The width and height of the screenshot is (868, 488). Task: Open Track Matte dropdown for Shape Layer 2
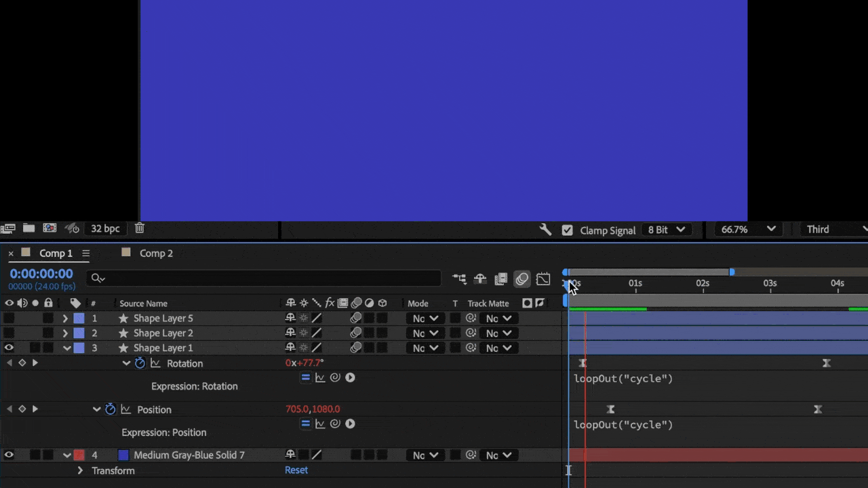pos(498,333)
